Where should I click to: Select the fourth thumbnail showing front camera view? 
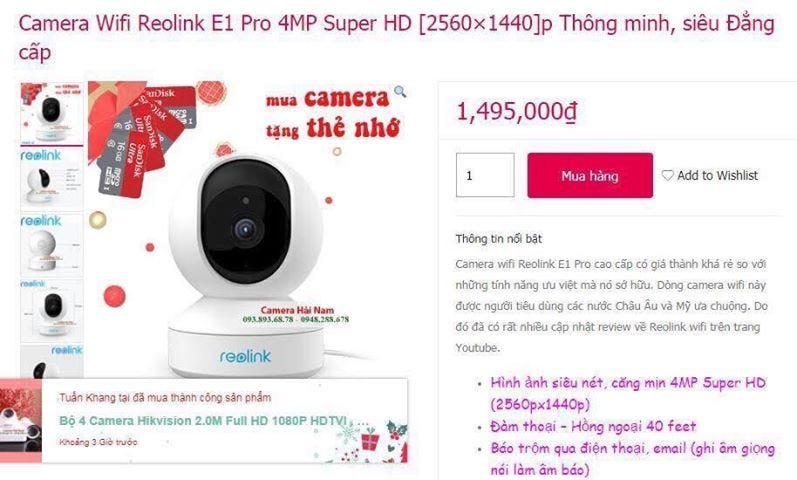[52, 310]
